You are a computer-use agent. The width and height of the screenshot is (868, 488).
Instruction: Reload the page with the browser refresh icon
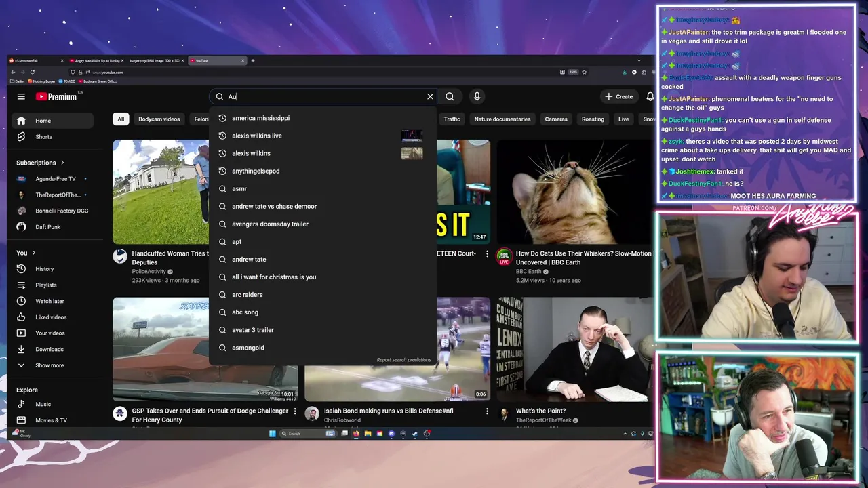click(x=32, y=72)
